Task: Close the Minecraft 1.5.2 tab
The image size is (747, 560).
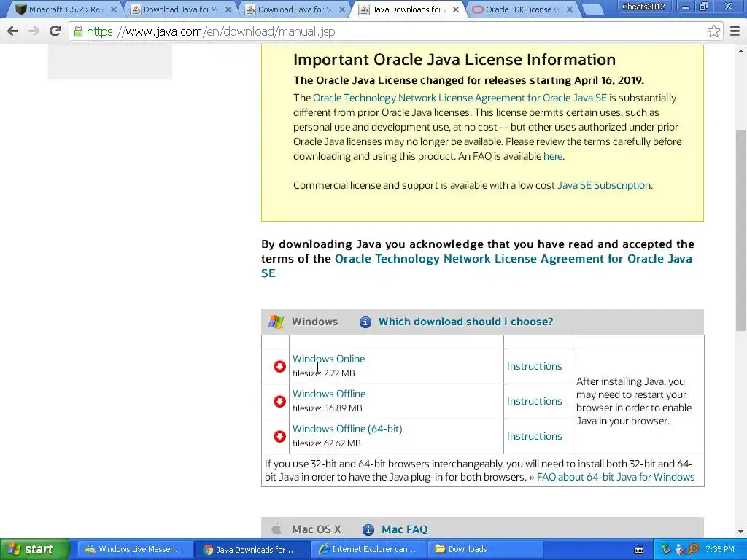Action: click(x=113, y=9)
